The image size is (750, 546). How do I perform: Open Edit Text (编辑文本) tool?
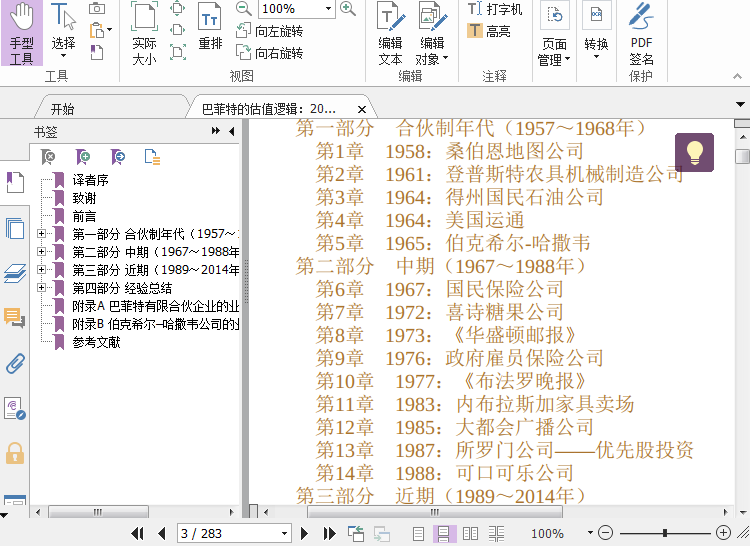point(390,33)
